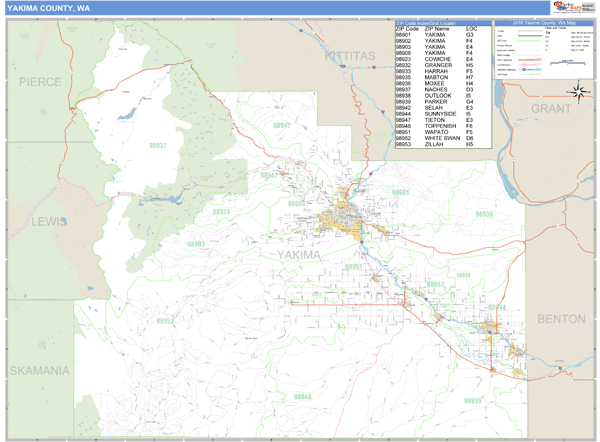
Task: Click the green 98908 ZIP label on map
Action: (x=297, y=204)
